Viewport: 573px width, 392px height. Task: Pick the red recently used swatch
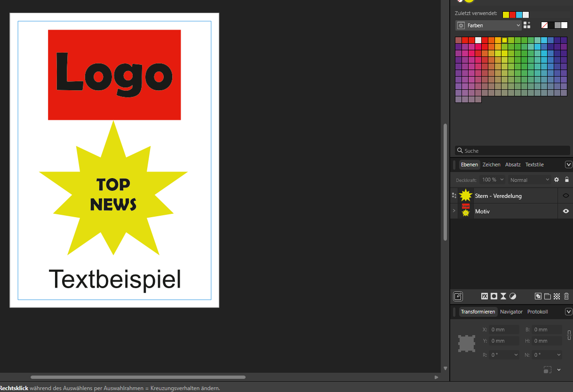point(512,15)
